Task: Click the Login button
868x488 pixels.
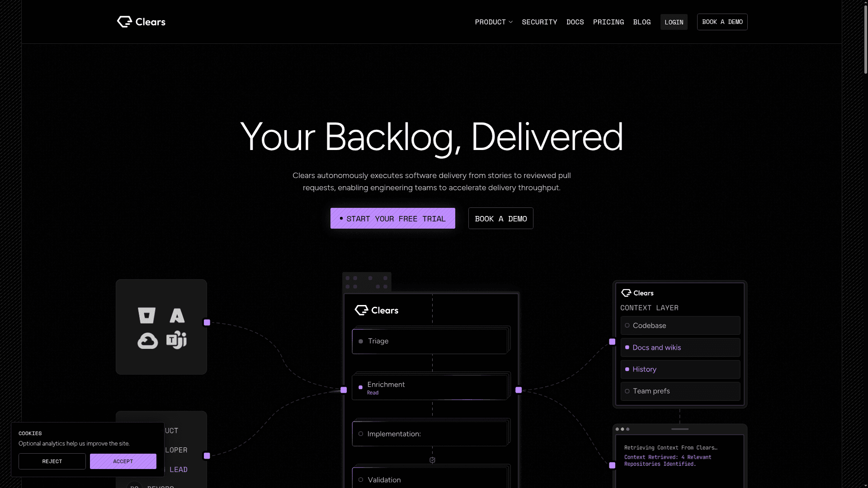Action: (x=674, y=22)
